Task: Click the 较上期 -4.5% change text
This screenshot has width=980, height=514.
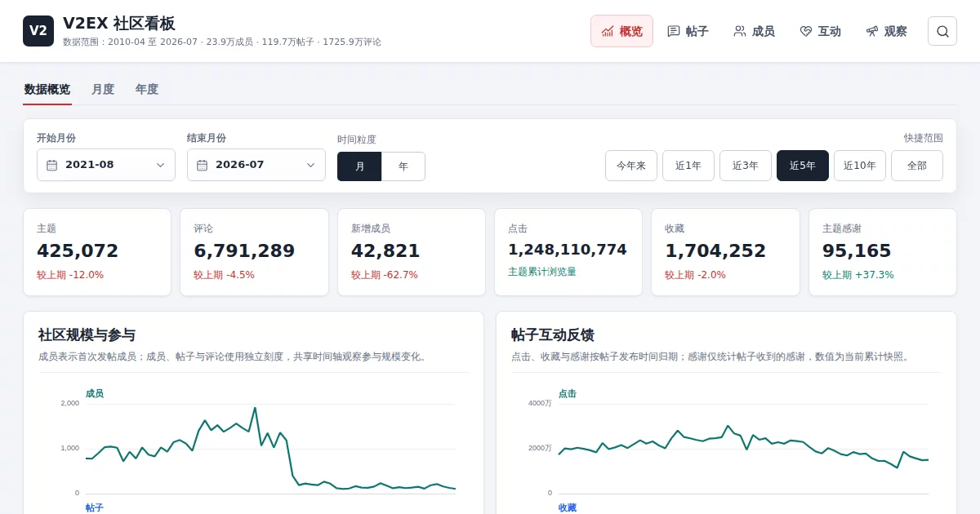Action: [x=224, y=275]
